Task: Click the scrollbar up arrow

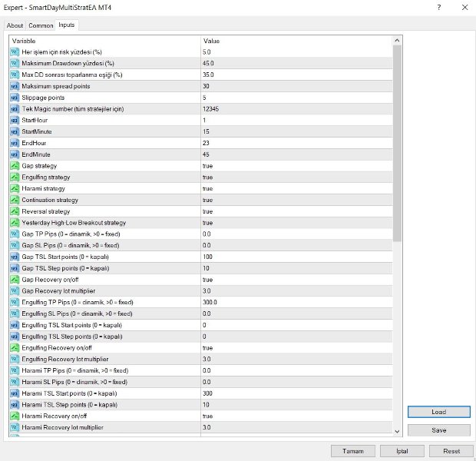Action: click(x=397, y=41)
